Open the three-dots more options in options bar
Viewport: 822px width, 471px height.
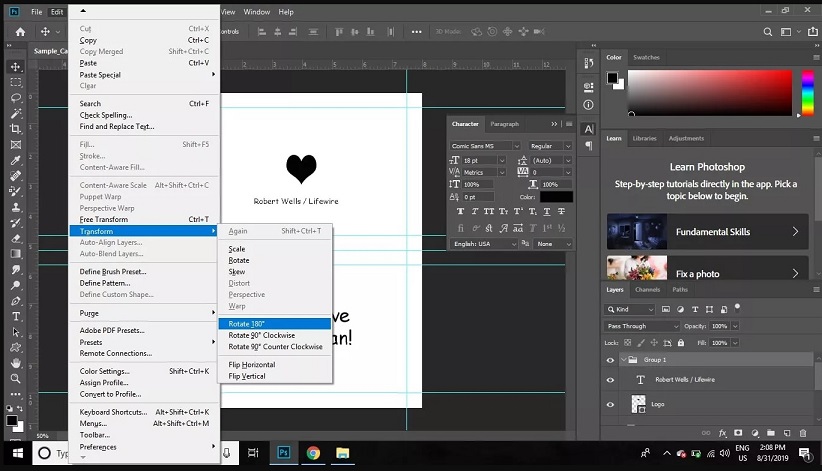pos(416,32)
